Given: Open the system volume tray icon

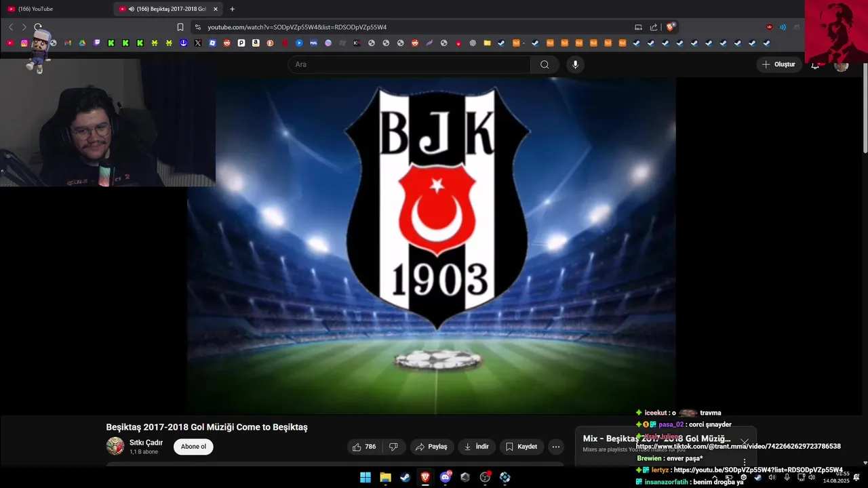Looking at the screenshot, I should (812, 477).
